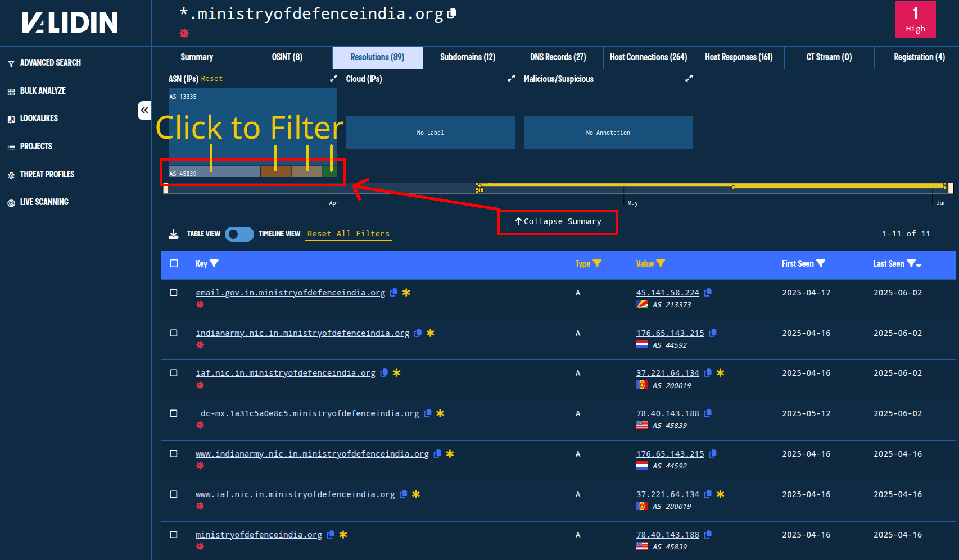Toggle between Table View and Timeline View
The image size is (959, 560).
(x=239, y=234)
